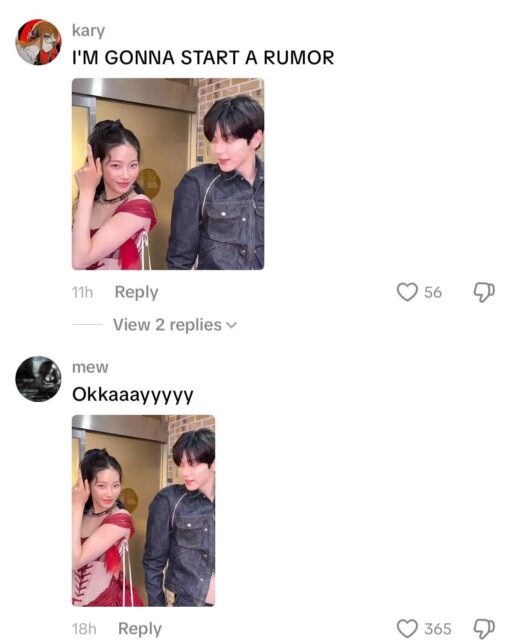
Task: Reply to mew's comment
Action: (x=140, y=629)
